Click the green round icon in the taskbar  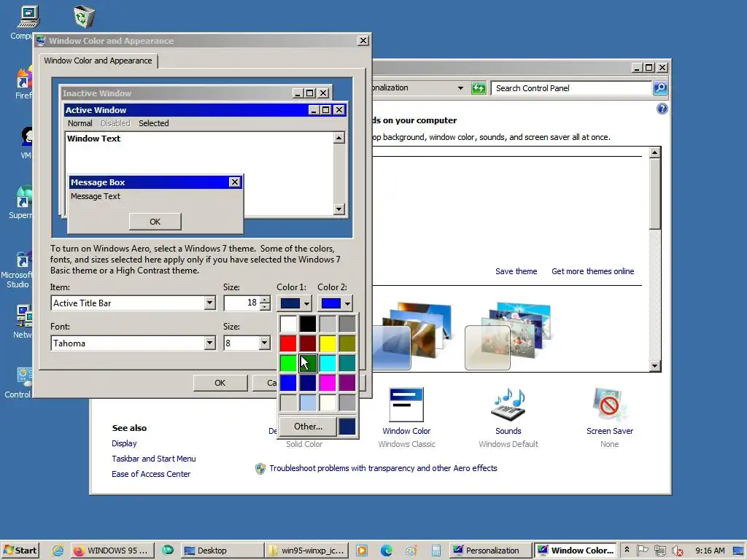(168, 550)
